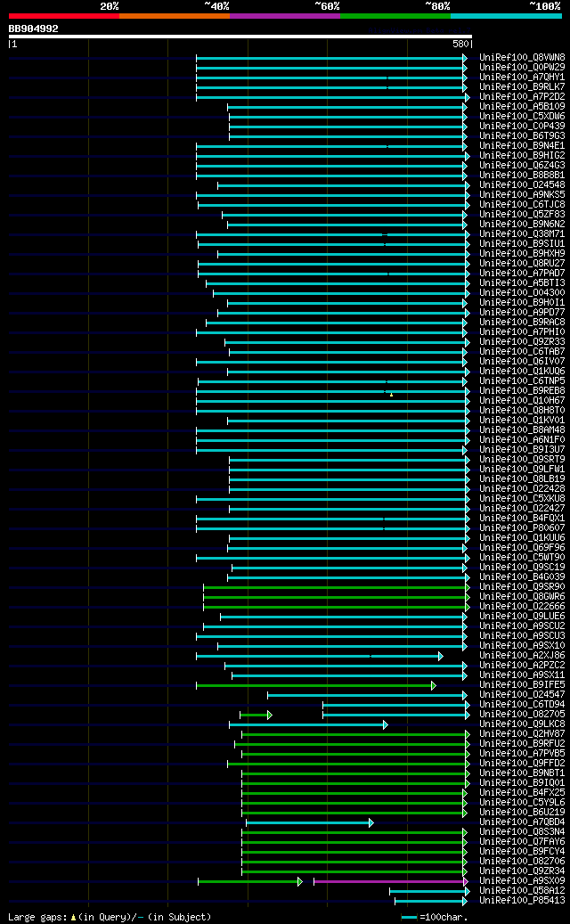
Task: Select the short green segment of UniRef100_O82705
Action: [256, 715]
